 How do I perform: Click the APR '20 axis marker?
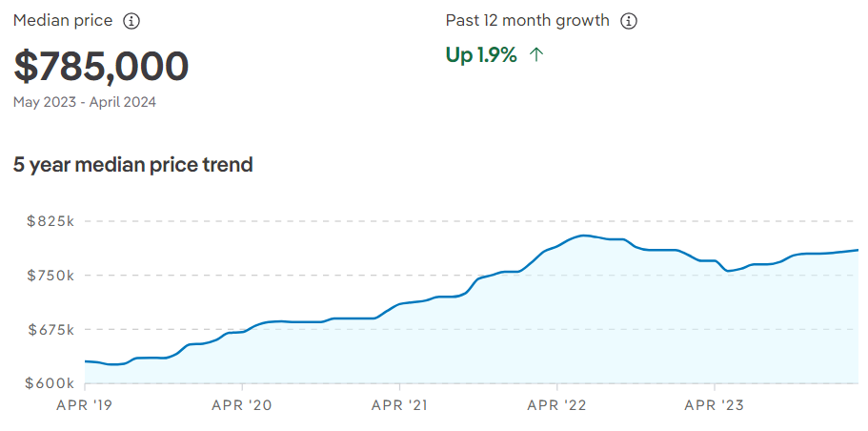[x=242, y=405]
